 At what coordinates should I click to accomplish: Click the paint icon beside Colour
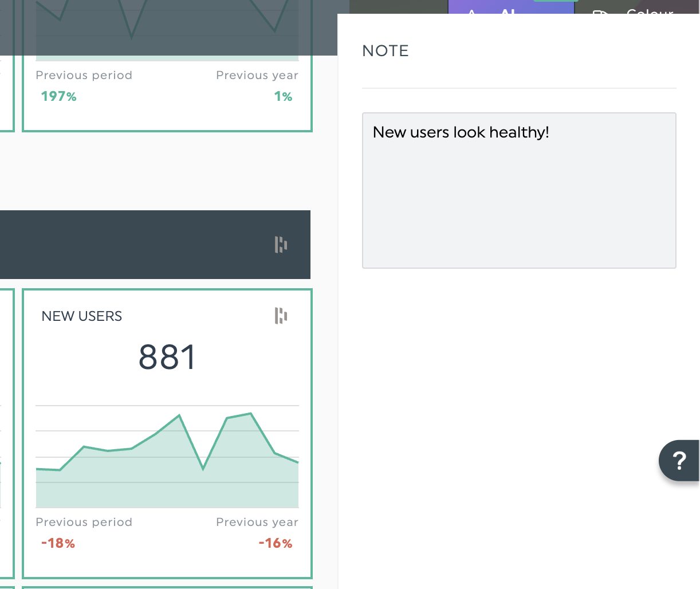pos(599,12)
